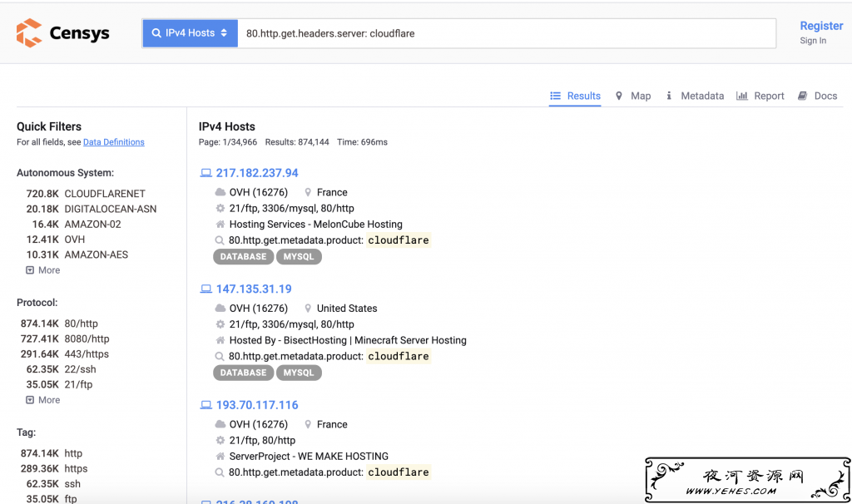This screenshot has width=852, height=504.
Task: Click the home icon beside ServerProject title
Action: tap(220, 457)
